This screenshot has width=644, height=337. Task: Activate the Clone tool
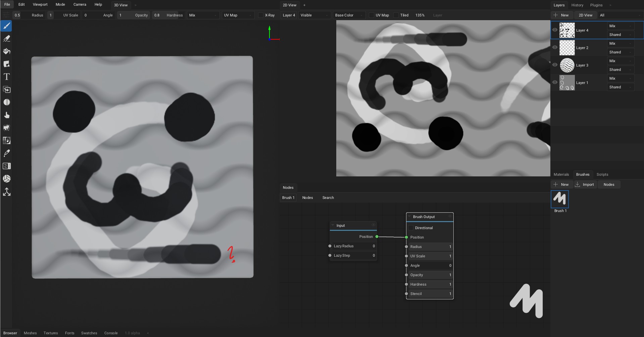click(7, 90)
